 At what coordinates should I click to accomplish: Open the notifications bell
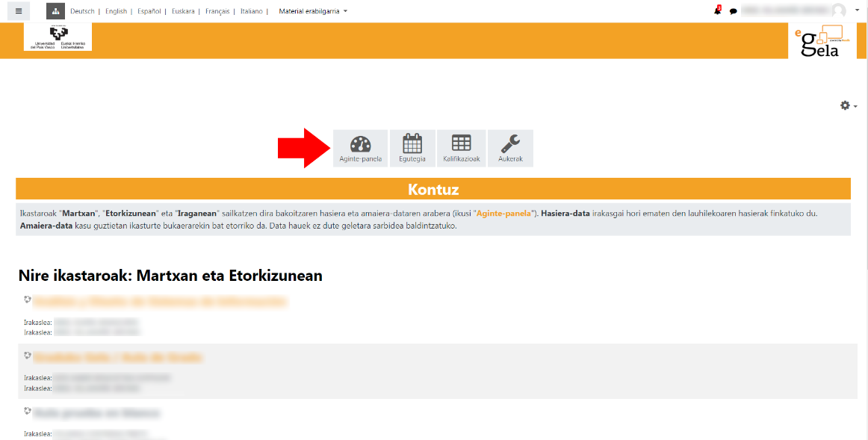pos(717,11)
